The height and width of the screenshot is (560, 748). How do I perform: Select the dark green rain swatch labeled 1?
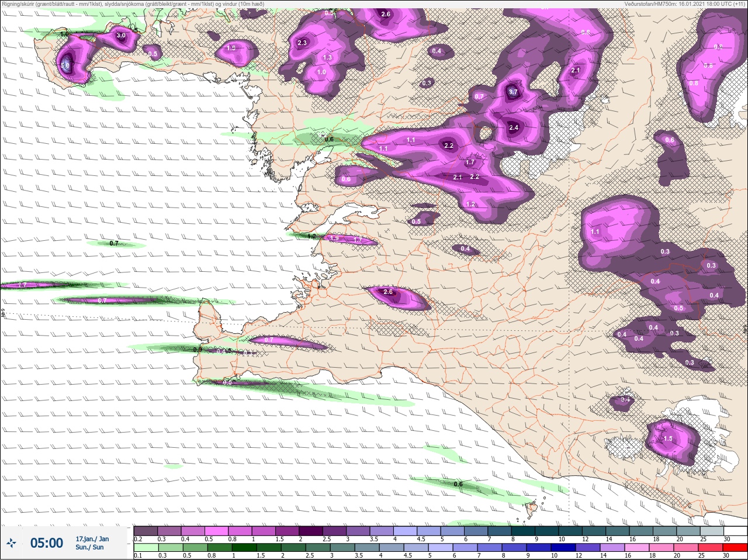click(244, 548)
